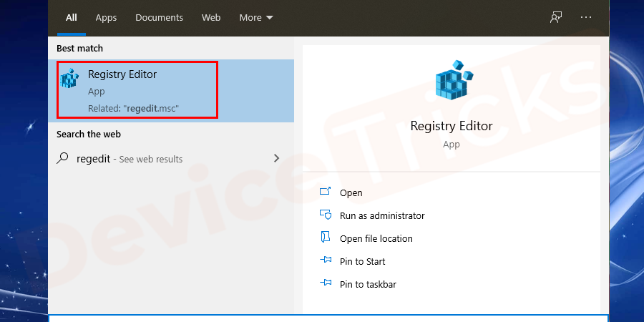Image resolution: width=644 pixels, height=322 pixels.
Task: Click the small Registry Editor cube icon
Action: click(x=69, y=77)
